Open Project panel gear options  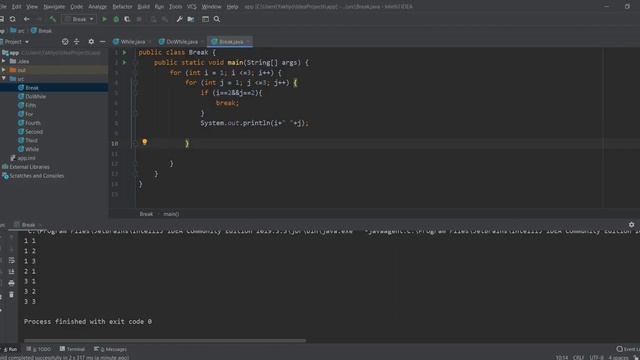tap(91, 42)
